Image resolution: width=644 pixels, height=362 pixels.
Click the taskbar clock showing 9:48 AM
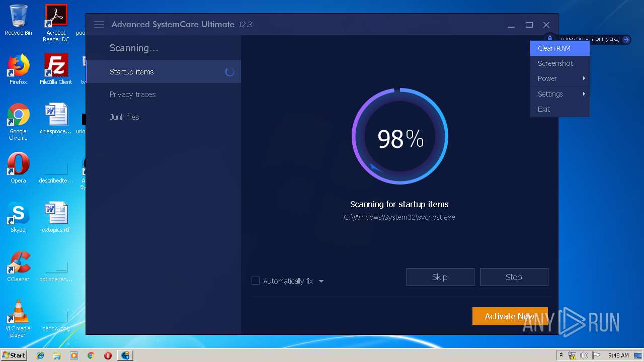(618, 355)
